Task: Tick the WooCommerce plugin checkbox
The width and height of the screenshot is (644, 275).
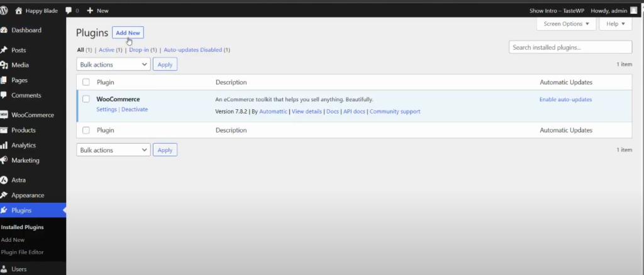Action: pos(86,99)
